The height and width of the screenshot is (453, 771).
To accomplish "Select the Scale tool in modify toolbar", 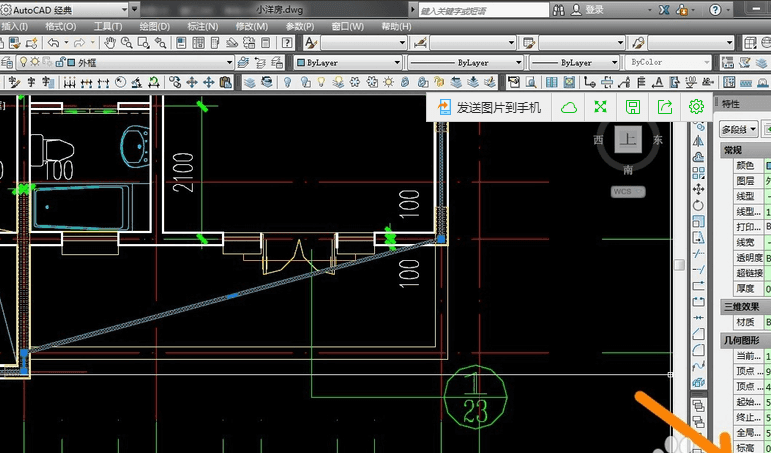I will tap(698, 222).
